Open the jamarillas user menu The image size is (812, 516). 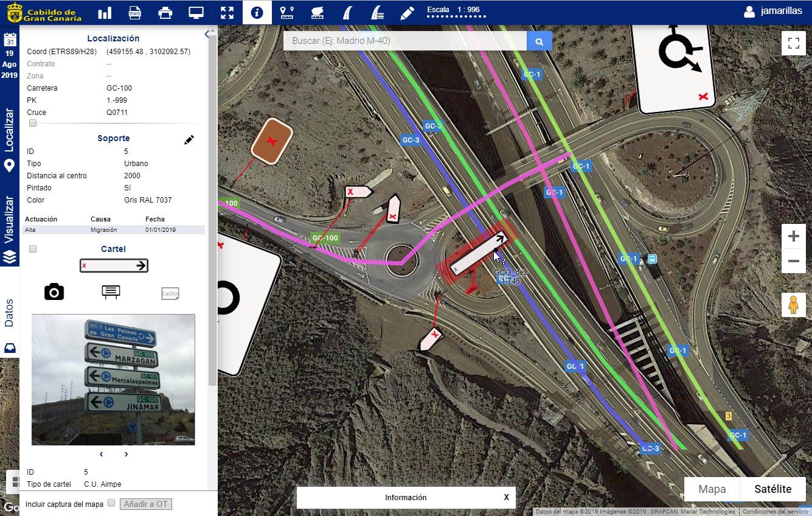tap(772, 12)
